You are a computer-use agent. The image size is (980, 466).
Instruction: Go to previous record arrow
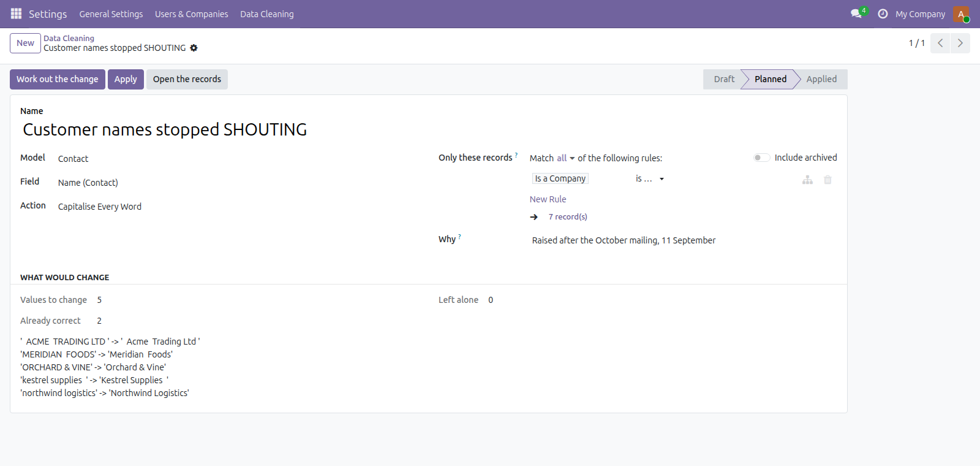[940, 43]
